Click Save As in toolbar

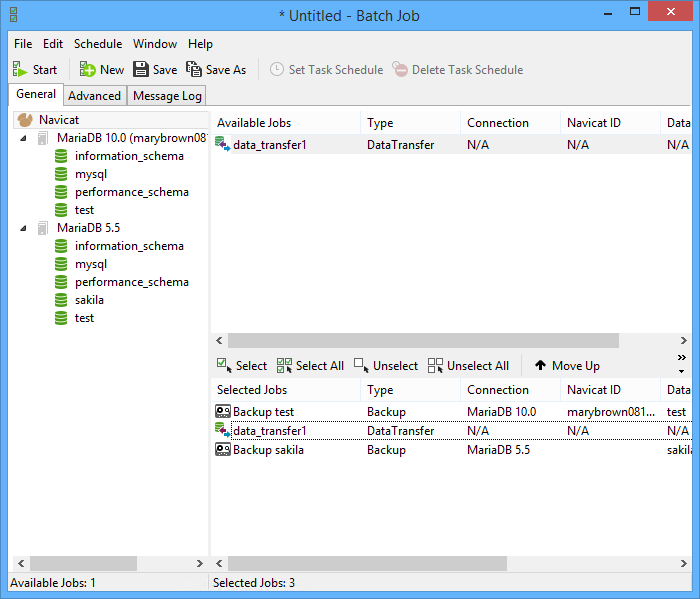pyautogui.click(x=216, y=70)
